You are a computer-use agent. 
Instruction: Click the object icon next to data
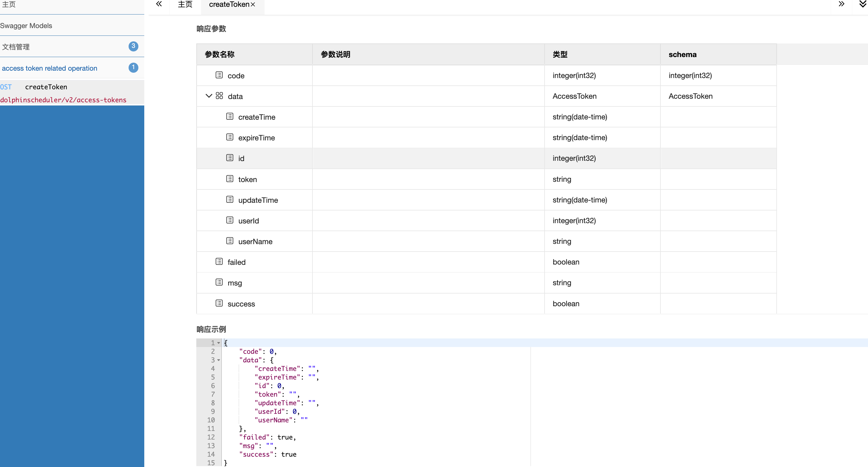pos(219,96)
